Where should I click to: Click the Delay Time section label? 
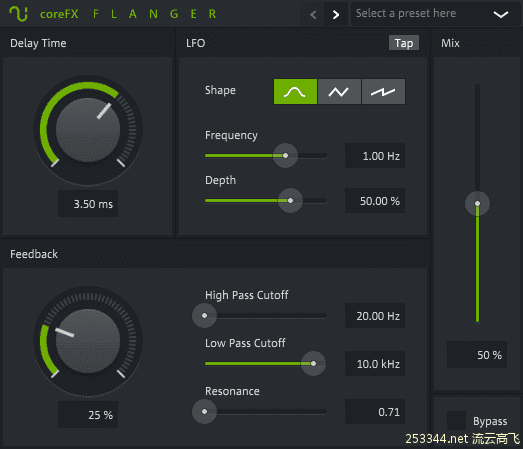pos(38,43)
